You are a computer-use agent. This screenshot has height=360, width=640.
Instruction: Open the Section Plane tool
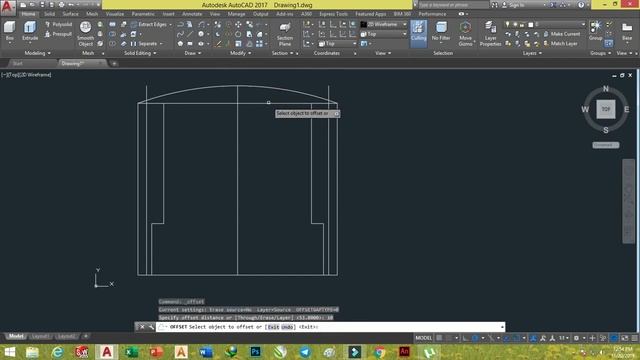284,34
